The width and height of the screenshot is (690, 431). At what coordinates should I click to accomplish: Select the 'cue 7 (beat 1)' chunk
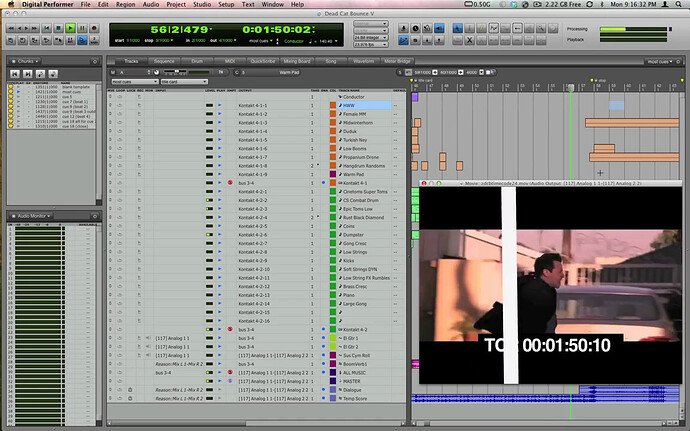[75, 102]
